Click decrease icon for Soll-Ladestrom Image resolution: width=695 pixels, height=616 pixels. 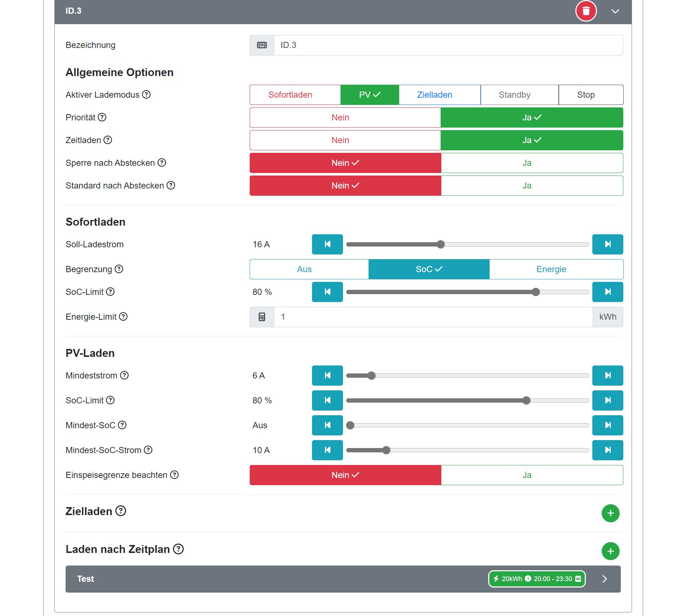pyautogui.click(x=327, y=244)
